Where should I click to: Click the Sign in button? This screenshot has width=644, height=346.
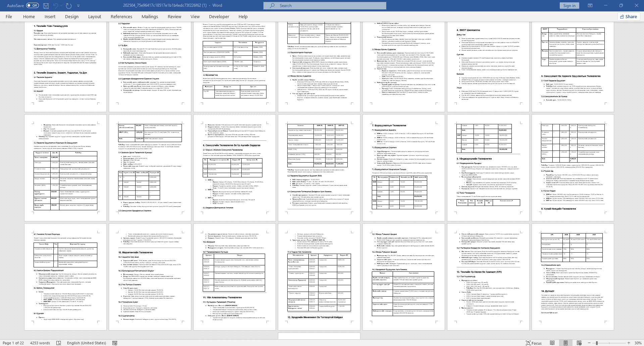[x=569, y=5]
